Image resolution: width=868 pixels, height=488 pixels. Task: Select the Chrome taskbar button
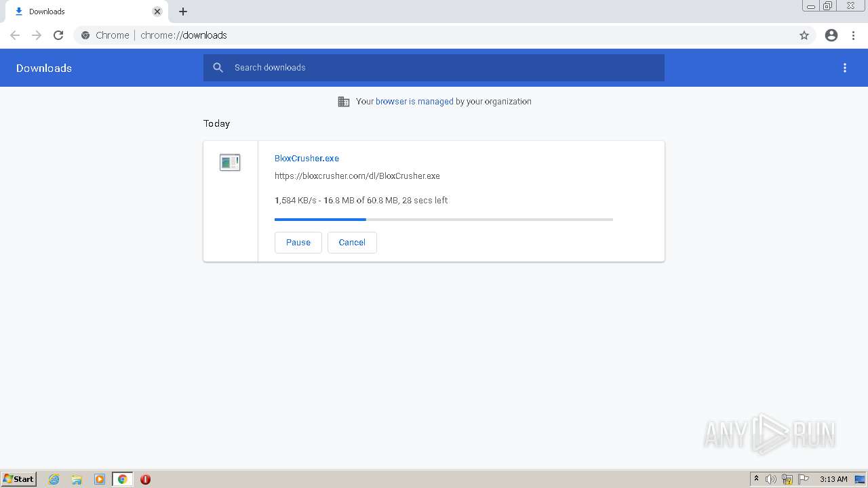click(122, 479)
